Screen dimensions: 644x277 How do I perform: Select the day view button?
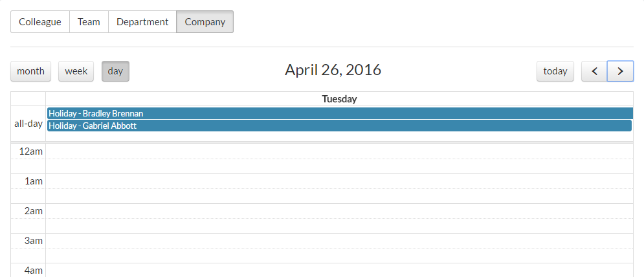tap(115, 71)
